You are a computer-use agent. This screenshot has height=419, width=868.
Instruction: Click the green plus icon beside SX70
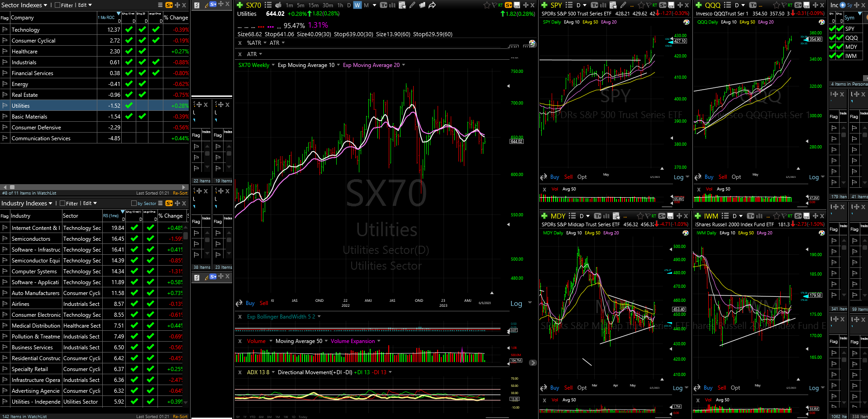tap(240, 5)
